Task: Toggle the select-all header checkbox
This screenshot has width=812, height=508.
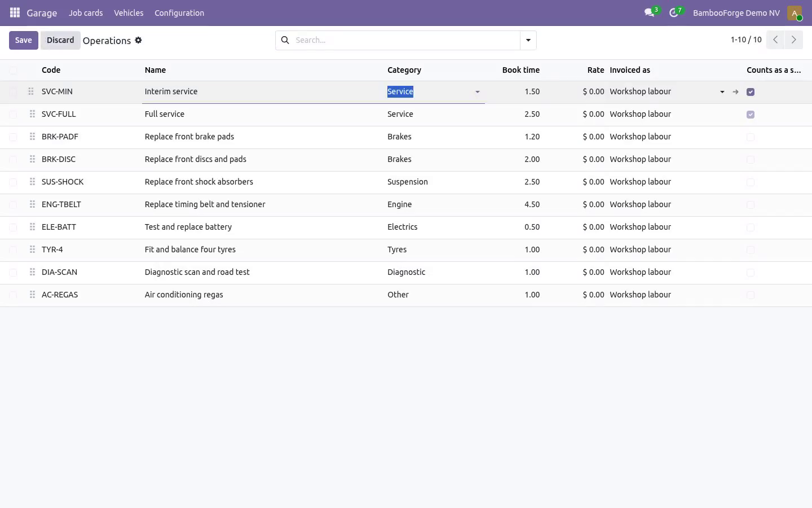Action: (13, 70)
